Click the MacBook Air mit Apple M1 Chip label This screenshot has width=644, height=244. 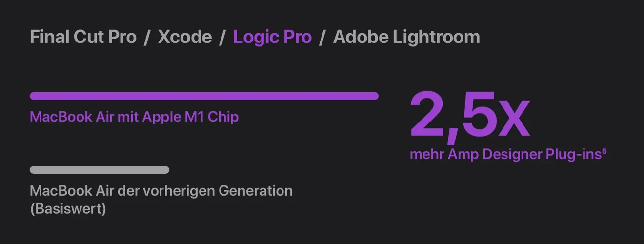point(134,117)
